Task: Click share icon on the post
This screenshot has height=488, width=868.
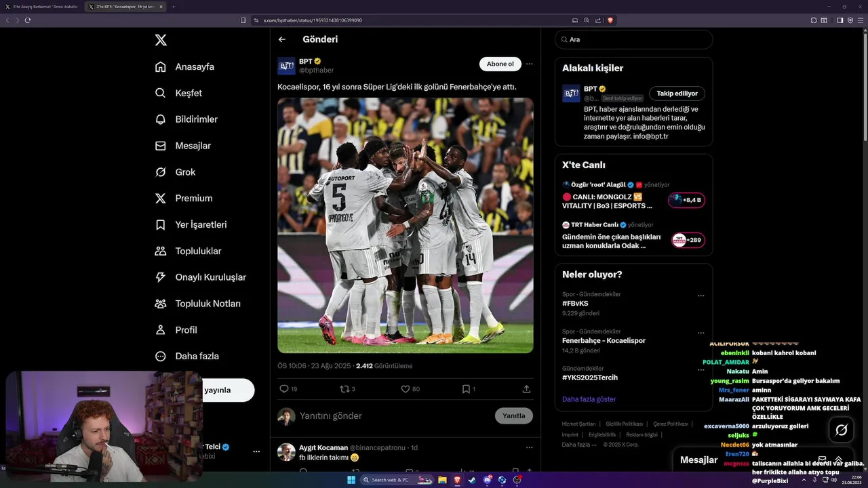Action: coord(526,389)
